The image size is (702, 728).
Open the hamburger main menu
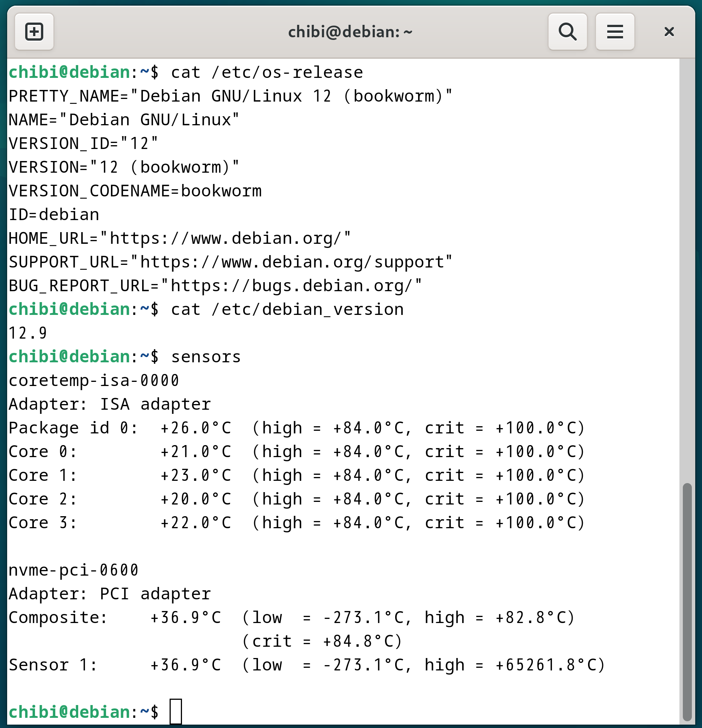615,32
